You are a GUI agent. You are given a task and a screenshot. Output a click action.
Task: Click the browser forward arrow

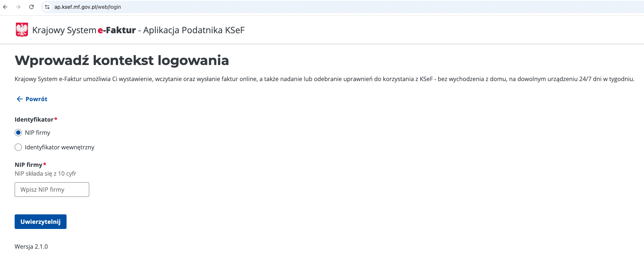click(x=18, y=7)
